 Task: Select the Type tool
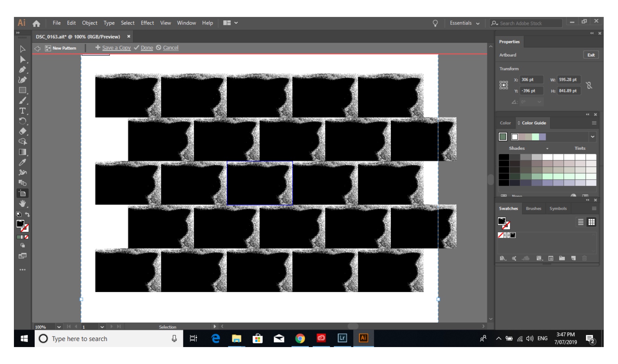coord(23,111)
